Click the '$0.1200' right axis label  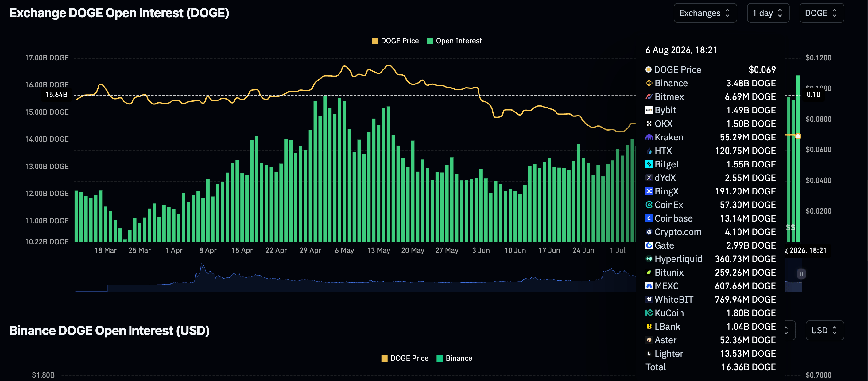click(818, 58)
